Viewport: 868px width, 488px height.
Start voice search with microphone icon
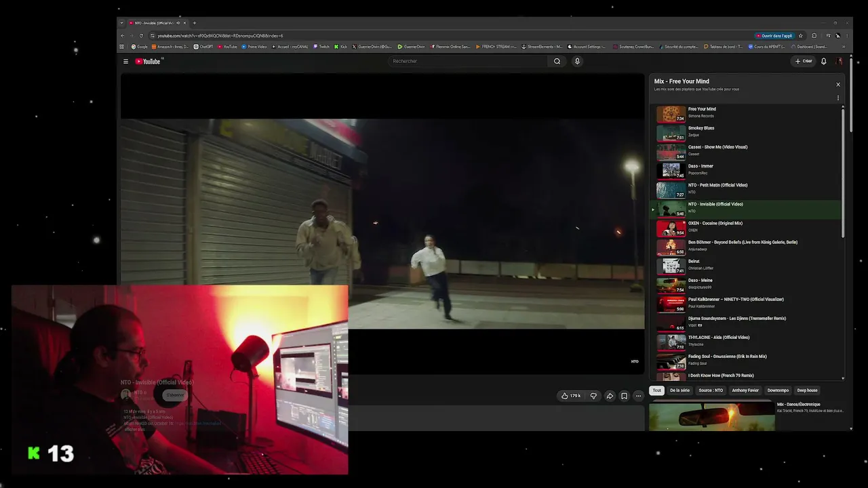577,61
